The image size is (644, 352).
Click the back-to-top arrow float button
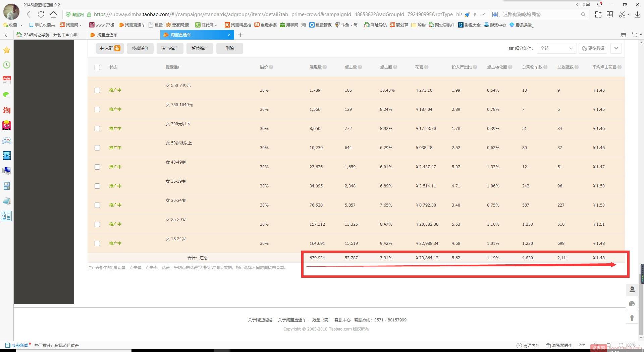tap(632, 318)
